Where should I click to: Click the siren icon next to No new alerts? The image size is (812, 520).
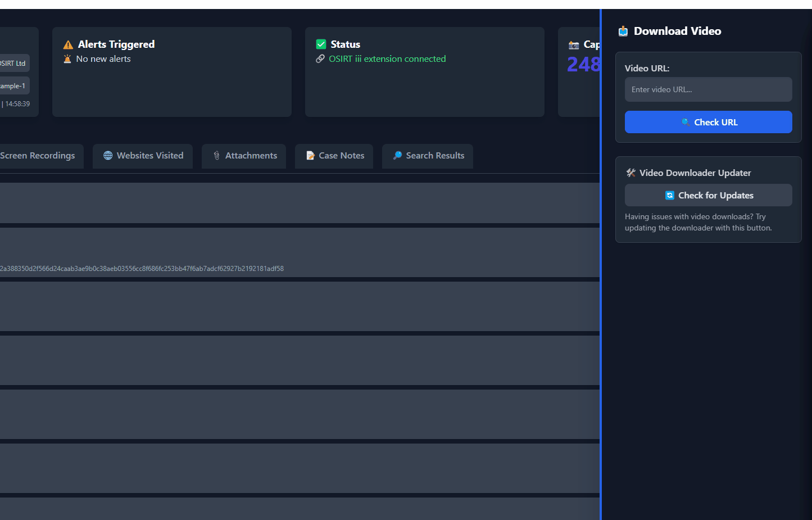pos(68,58)
